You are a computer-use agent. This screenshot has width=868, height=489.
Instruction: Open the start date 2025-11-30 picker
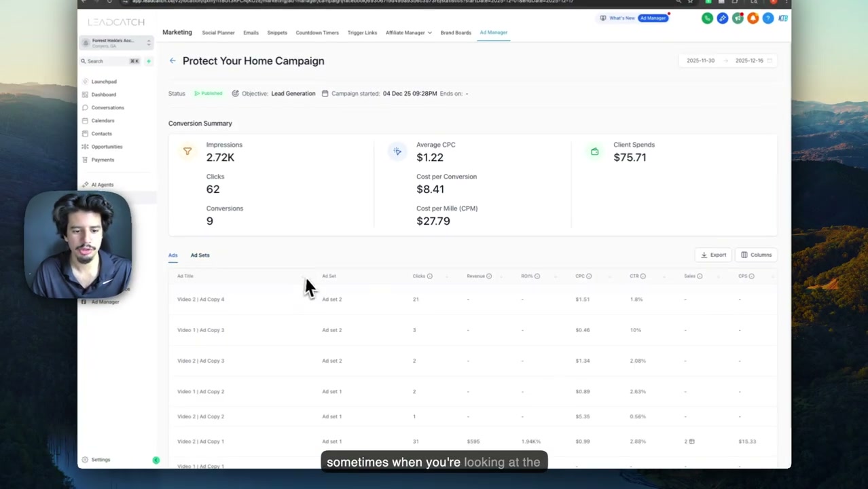coord(700,60)
